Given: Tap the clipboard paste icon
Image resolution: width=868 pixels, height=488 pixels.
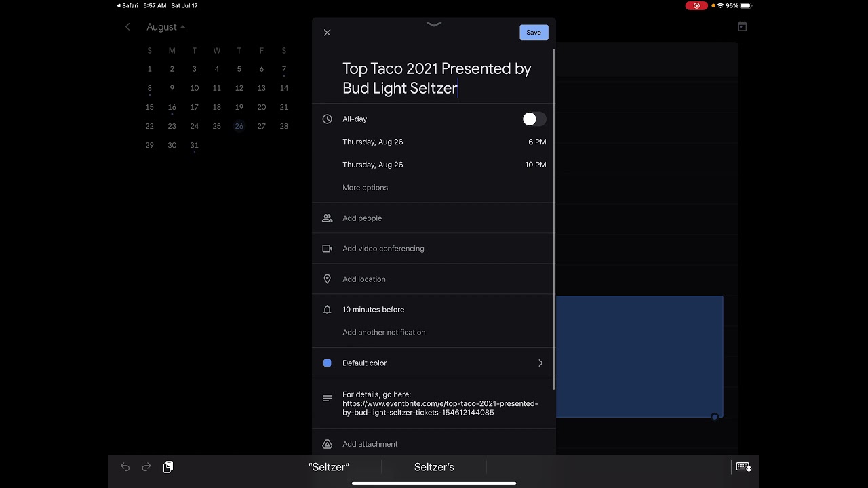Looking at the screenshot, I should 168,467.
